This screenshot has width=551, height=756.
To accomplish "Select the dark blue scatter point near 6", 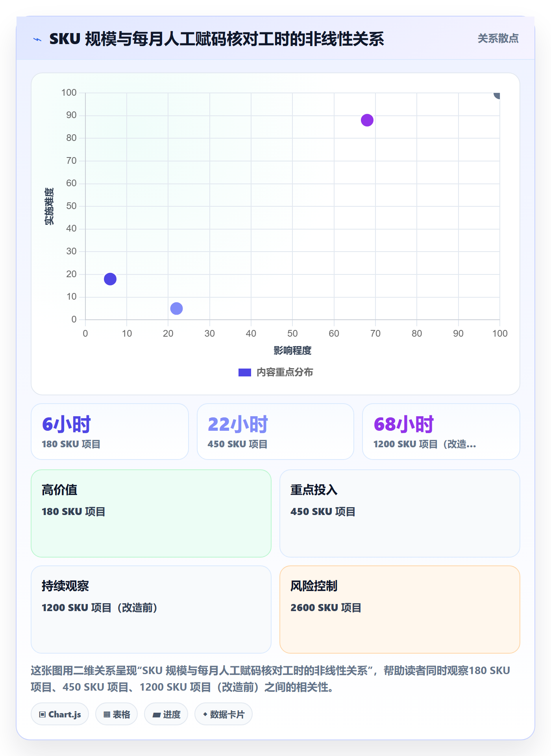I will (110, 279).
